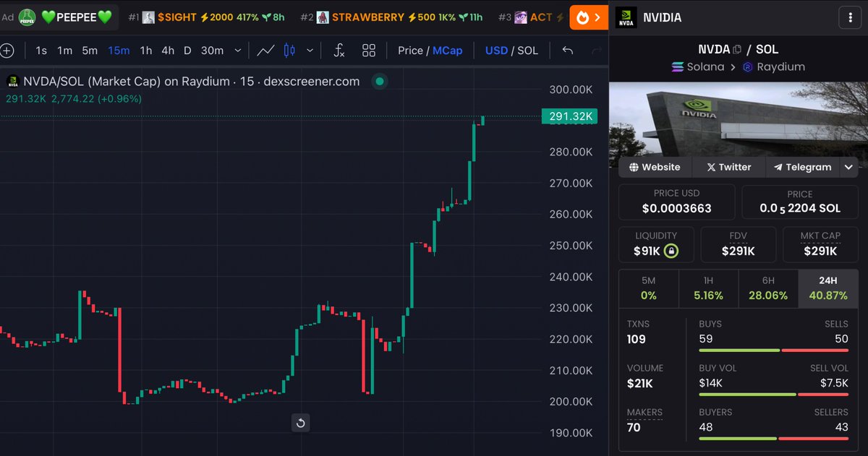Click the buys versus sells ratio bar
Image resolution: width=868 pixels, height=456 pixels.
pyautogui.click(x=773, y=350)
